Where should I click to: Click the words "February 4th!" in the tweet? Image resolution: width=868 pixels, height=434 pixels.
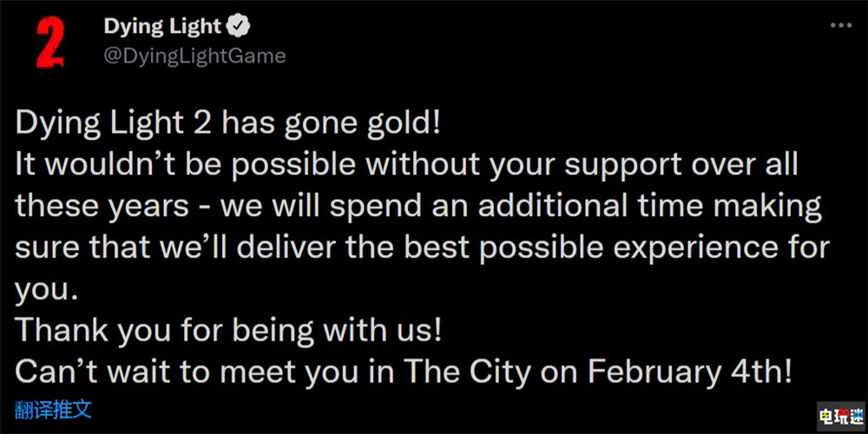pos(690,373)
